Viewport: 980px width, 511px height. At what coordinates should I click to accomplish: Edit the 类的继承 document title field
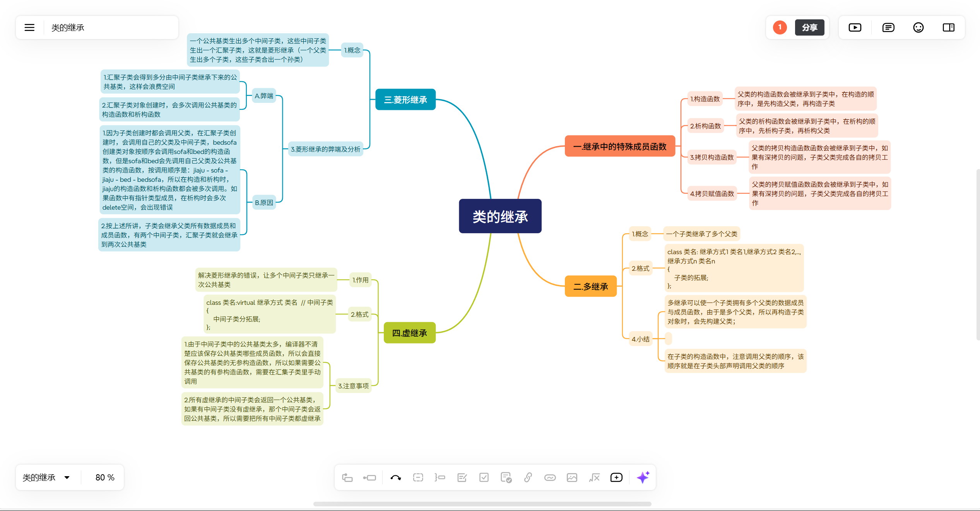point(111,27)
